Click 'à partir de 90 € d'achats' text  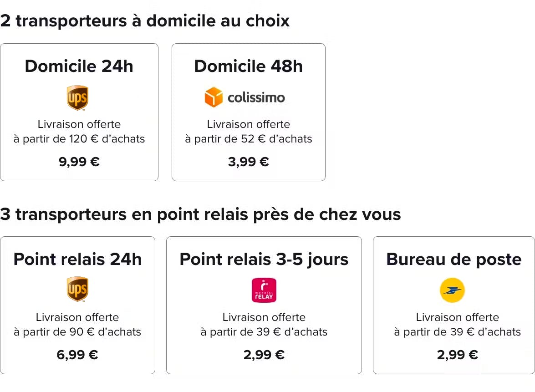[x=77, y=332]
